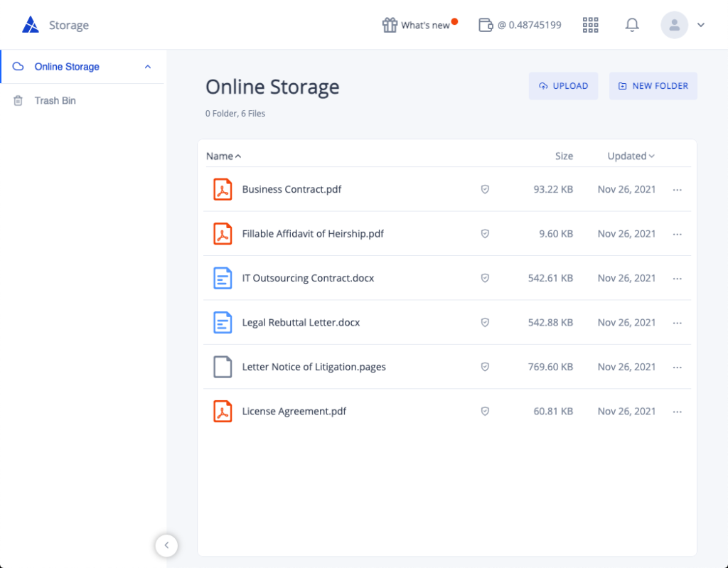This screenshot has height=568, width=728.
Task: Open more options for IT Outsourcing Contract.docx
Action: (678, 278)
